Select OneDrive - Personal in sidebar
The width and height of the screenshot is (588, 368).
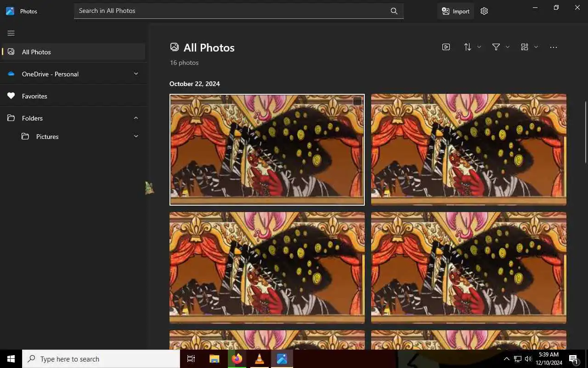pos(73,74)
